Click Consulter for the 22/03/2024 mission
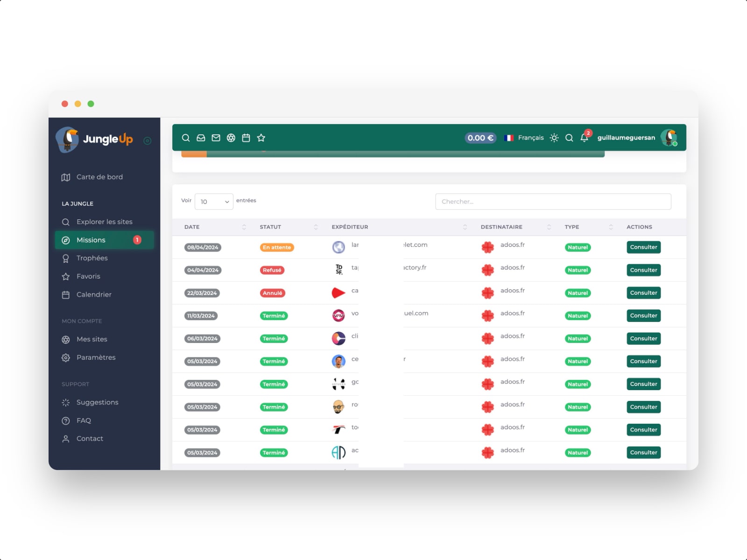This screenshot has width=747, height=560. coord(643,293)
